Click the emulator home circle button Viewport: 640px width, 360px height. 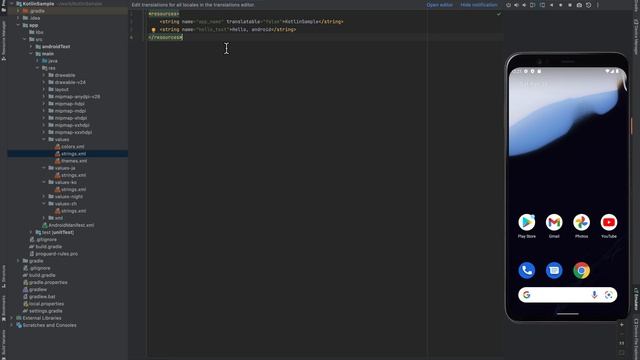click(560, 5)
